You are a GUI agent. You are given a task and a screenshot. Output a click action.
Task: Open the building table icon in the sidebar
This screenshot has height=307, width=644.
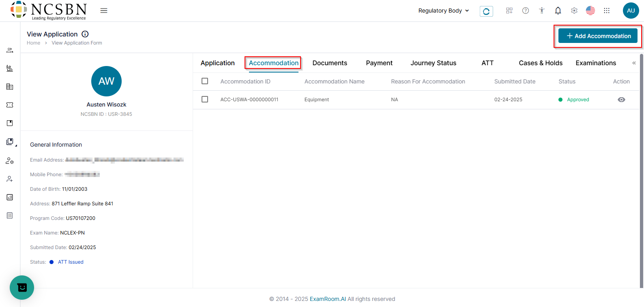pos(10,87)
